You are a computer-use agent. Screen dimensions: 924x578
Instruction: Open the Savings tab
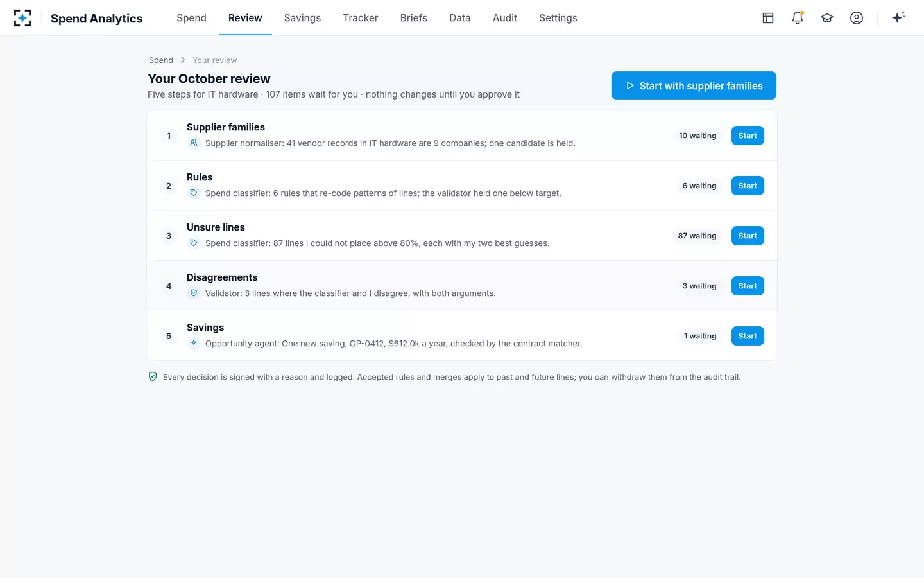[x=302, y=18]
